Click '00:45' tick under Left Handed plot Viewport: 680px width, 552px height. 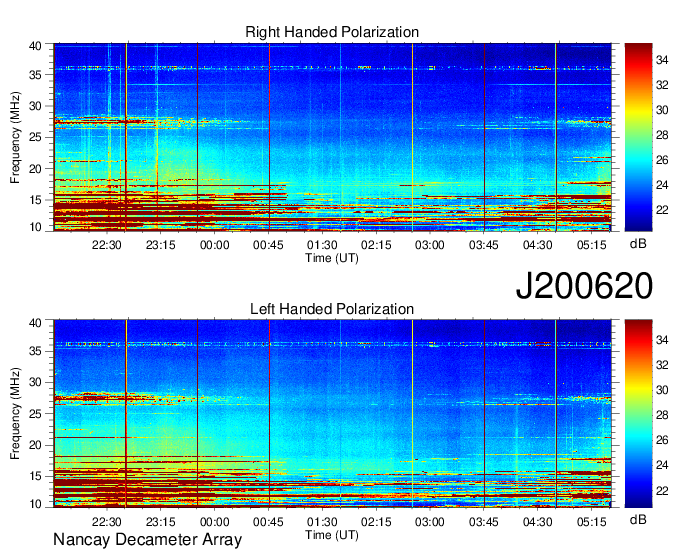268,522
